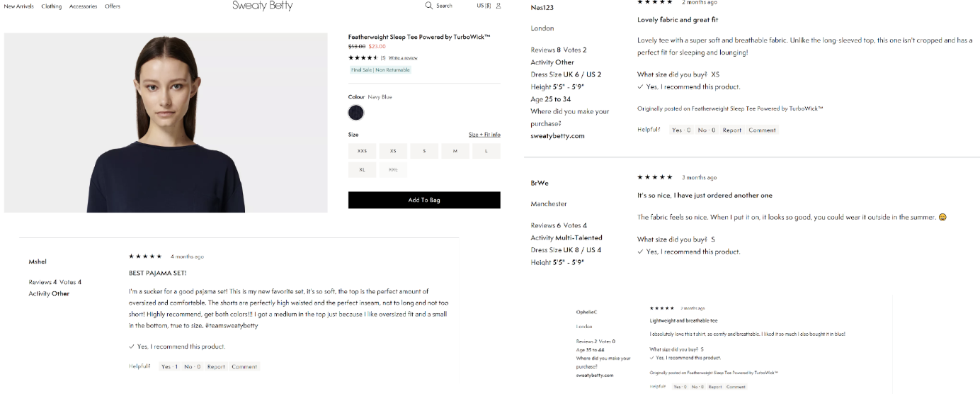Click the search magnifier icon

[428, 6]
